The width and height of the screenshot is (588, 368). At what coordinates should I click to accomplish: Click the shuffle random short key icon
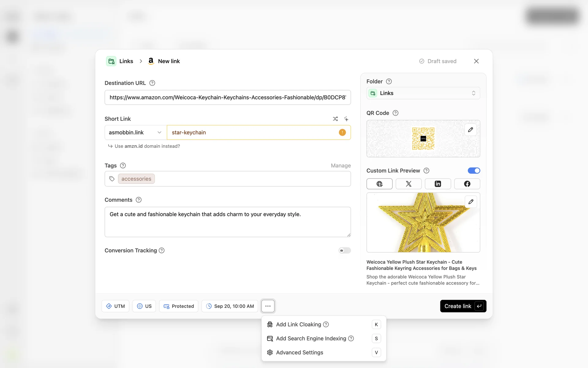pyautogui.click(x=335, y=119)
